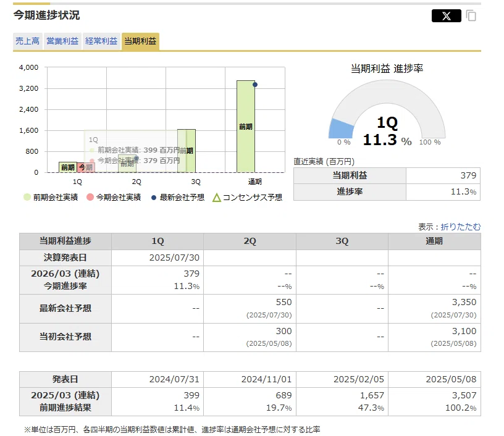Collapse the table with 折りたたむ link
The image size is (504, 436).
[x=460, y=227]
